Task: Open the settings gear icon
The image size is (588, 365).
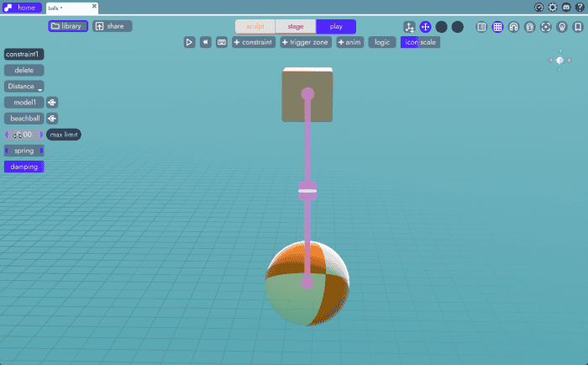Action: tap(553, 7)
